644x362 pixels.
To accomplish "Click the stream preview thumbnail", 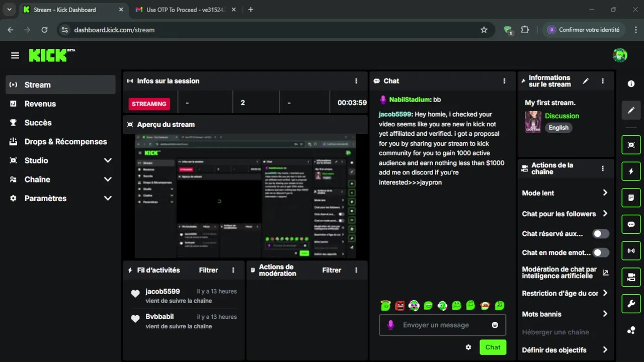I will pyautogui.click(x=245, y=196).
